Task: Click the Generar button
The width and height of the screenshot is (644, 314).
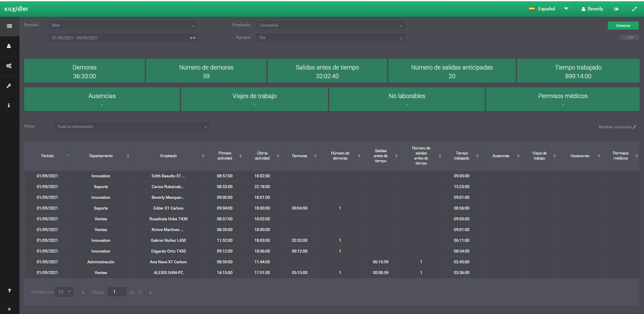Action: coord(623,26)
